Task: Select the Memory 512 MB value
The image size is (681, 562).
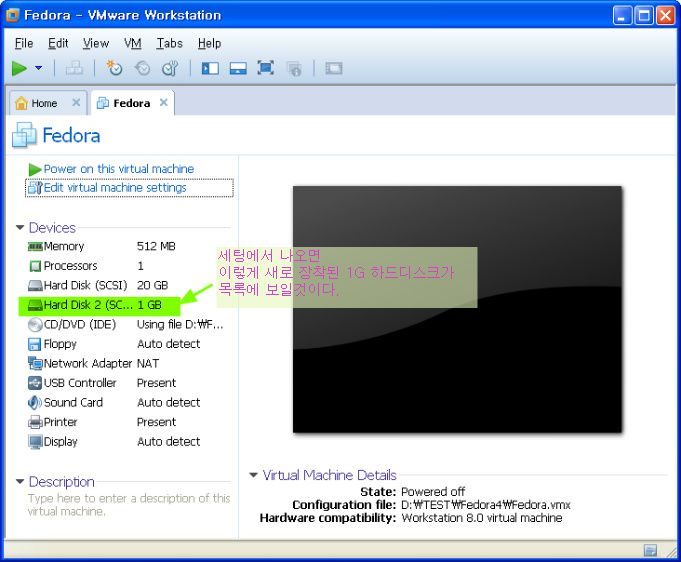Action: click(156, 246)
